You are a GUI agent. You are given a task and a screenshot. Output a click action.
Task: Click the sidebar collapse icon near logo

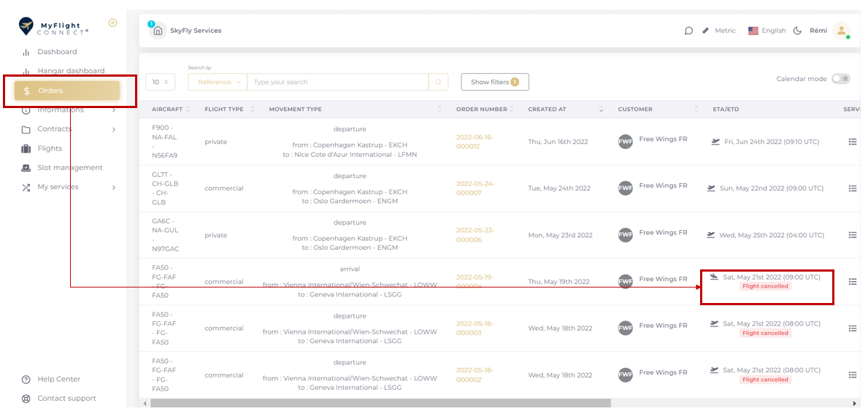click(x=112, y=23)
